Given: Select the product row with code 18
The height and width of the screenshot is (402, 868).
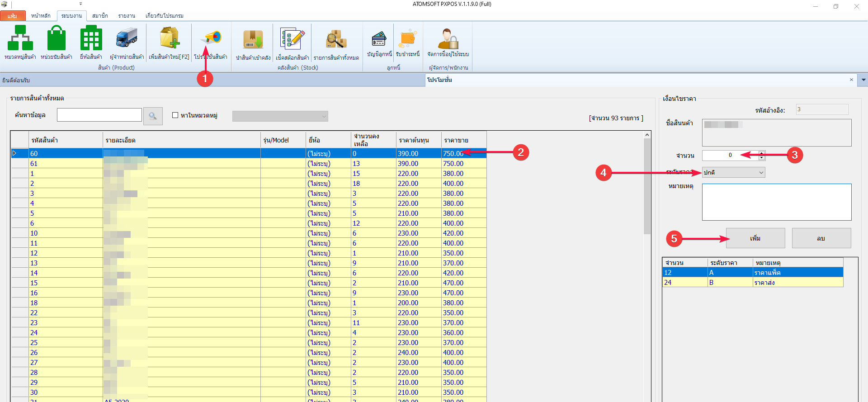Looking at the screenshot, I should (x=249, y=303).
